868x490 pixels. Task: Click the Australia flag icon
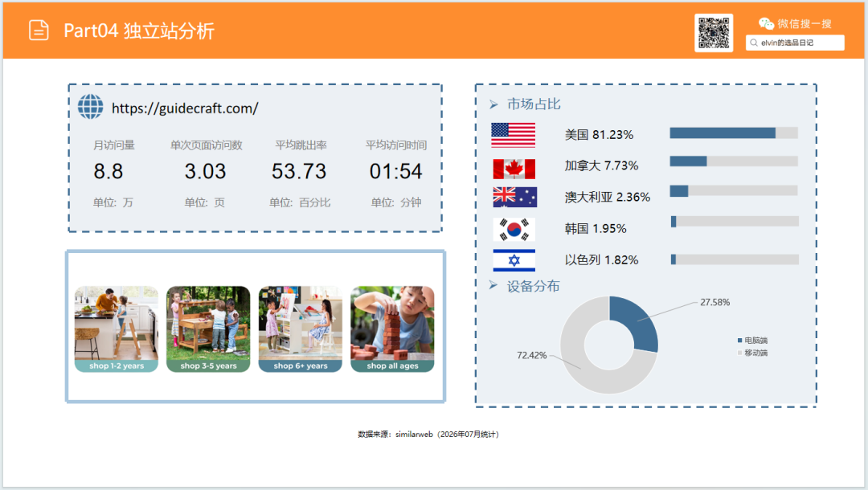(x=514, y=197)
